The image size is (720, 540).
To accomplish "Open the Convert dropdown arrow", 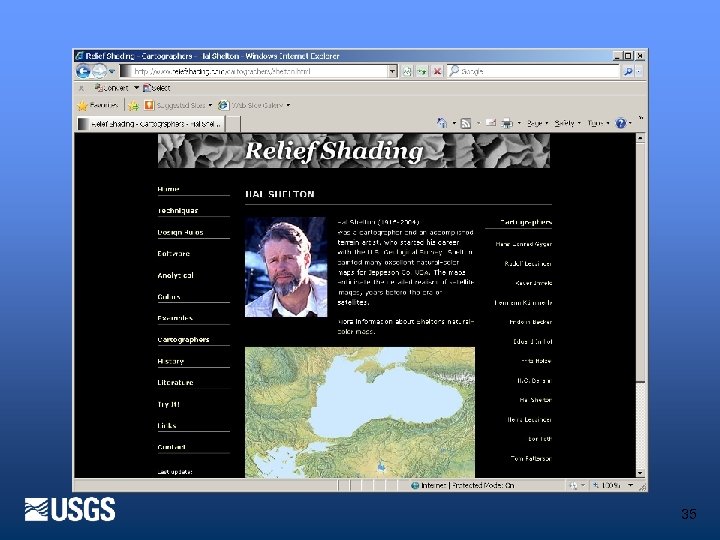I will pos(136,88).
